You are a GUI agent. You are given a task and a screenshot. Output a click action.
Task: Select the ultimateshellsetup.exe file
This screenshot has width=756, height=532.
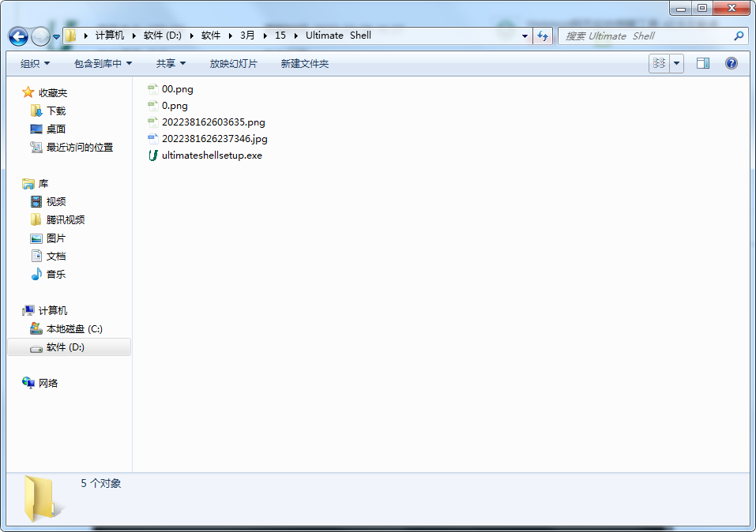pos(211,155)
